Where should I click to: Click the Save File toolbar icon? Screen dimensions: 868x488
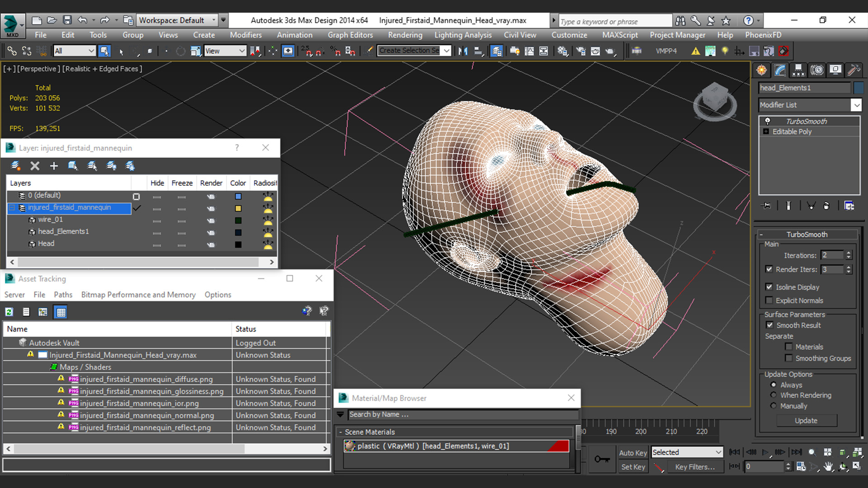[67, 20]
